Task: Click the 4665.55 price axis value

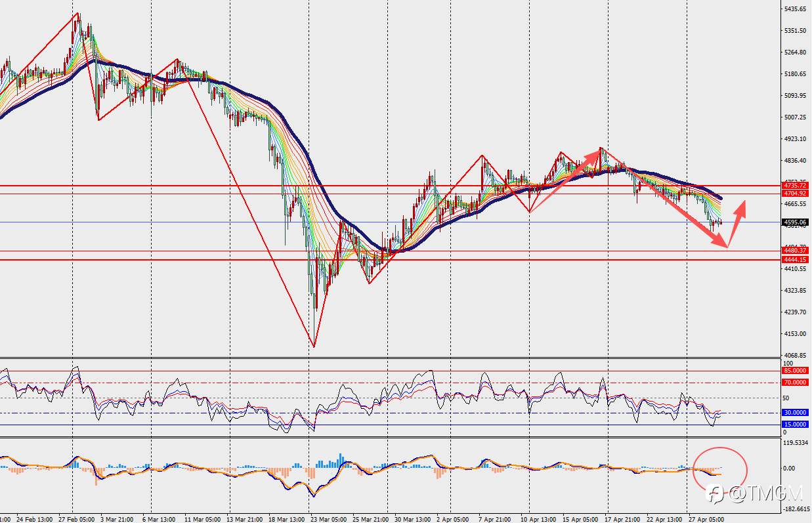Action: [795, 204]
